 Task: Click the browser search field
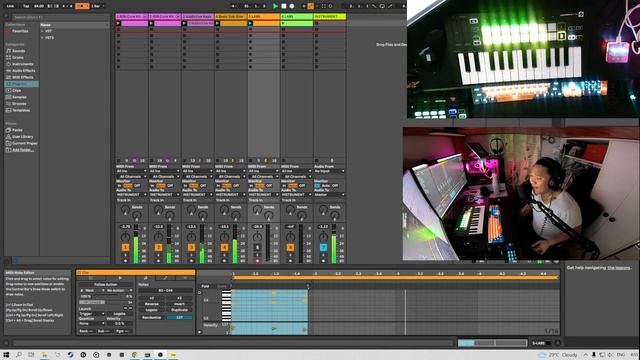(x=61, y=17)
